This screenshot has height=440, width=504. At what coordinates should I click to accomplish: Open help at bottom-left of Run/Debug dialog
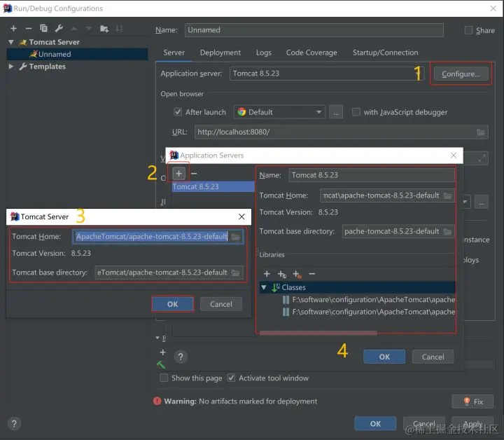click(14, 424)
